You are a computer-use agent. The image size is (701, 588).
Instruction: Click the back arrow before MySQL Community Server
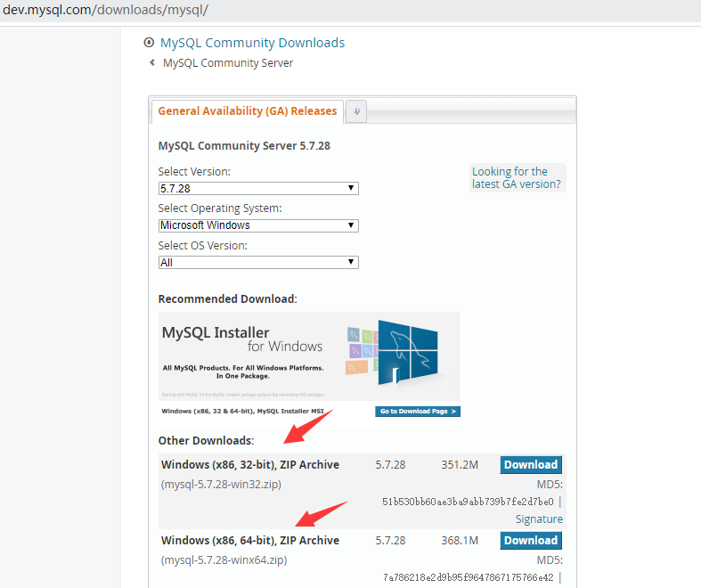tap(152, 62)
